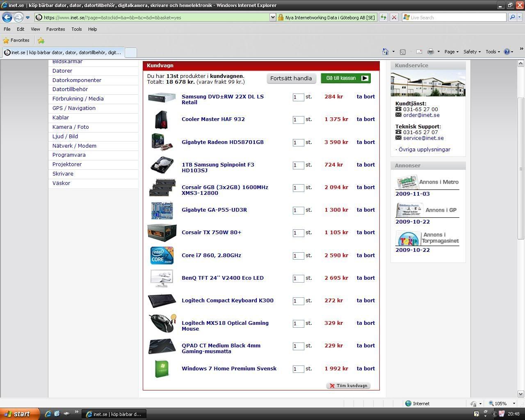Click the Home toolbar icon
Screen dimensions: 525x420
pyautogui.click(x=385, y=52)
